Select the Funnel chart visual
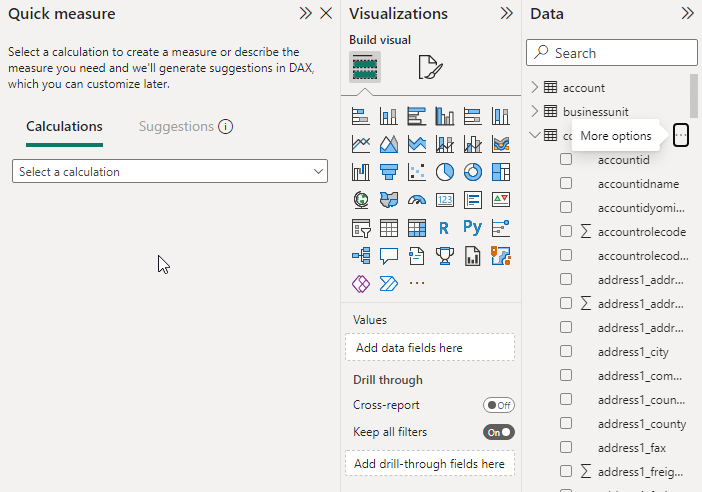 389,172
